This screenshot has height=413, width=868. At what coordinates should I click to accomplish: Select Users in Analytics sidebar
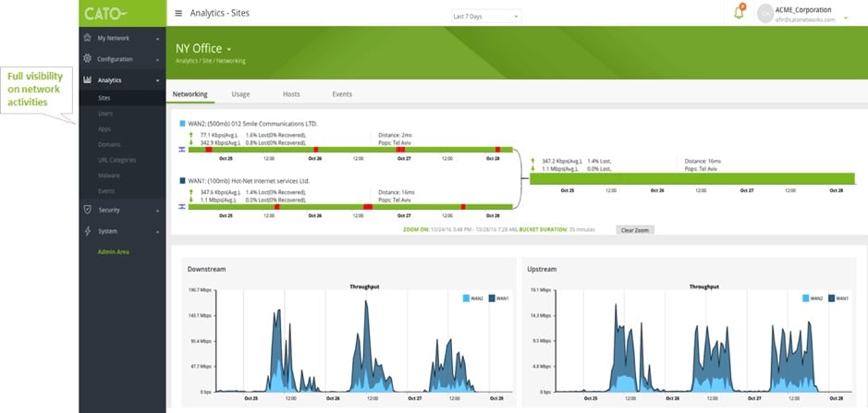click(105, 114)
